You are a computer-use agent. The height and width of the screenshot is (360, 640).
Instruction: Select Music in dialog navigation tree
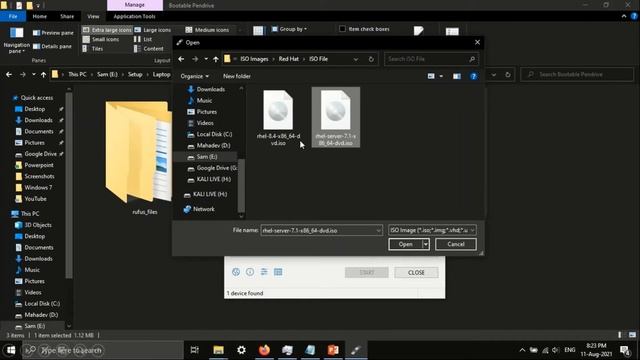[204, 100]
